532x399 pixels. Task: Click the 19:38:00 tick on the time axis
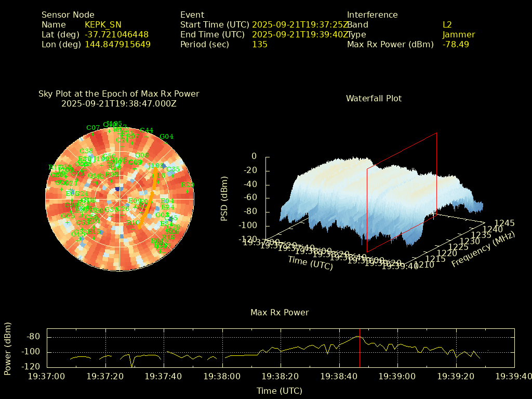(222, 376)
